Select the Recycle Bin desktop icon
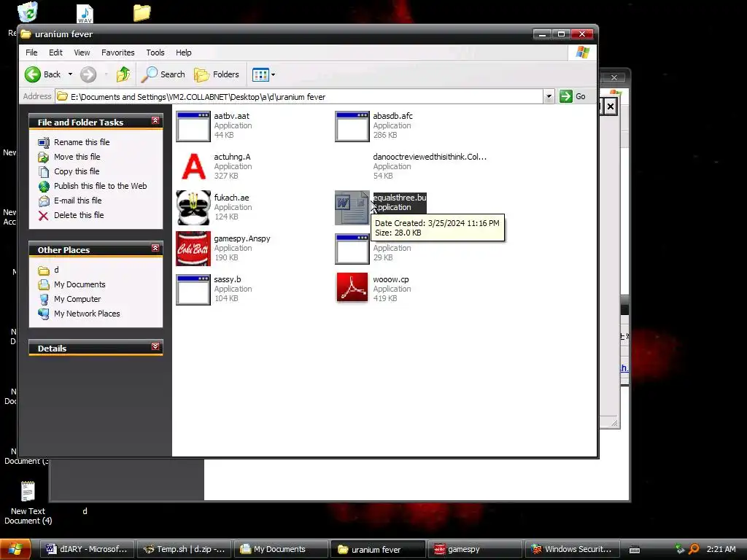Screen dimensions: 747x560 (x=28, y=12)
